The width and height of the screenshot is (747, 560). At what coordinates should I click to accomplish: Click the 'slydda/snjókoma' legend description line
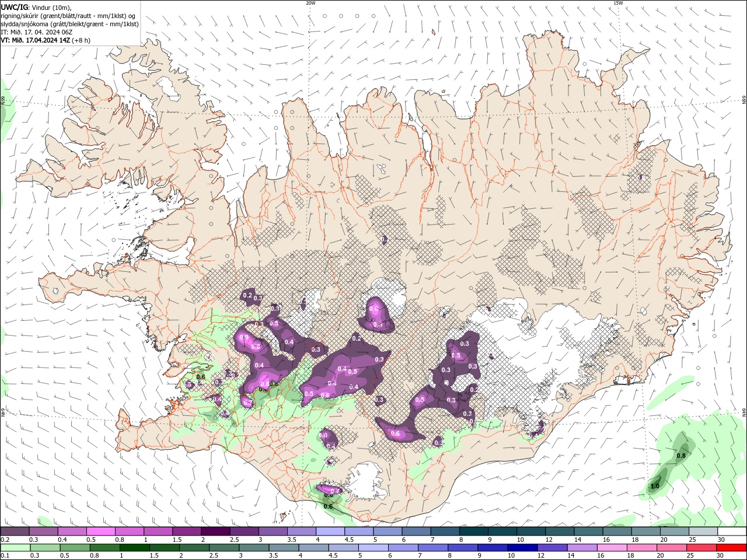coord(69,24)
